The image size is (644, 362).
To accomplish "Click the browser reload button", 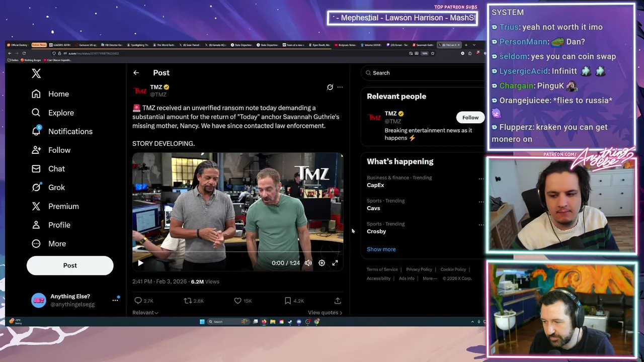I will pos(24,53).
